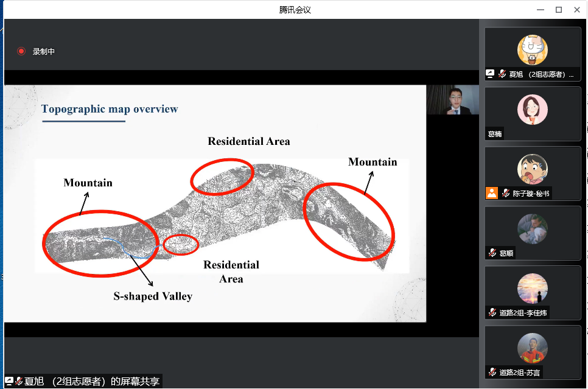588x389 pixels.
Task: Click the muted mic icon of 陈子璇-秘书
Action: pyautogui.click(x=505, y=193)
